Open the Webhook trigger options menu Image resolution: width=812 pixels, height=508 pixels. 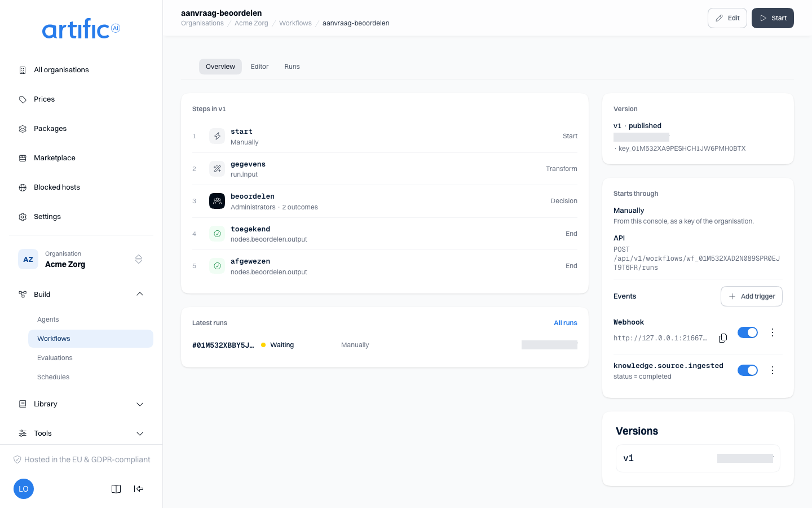pyautogui.click(x=773, y=332)
